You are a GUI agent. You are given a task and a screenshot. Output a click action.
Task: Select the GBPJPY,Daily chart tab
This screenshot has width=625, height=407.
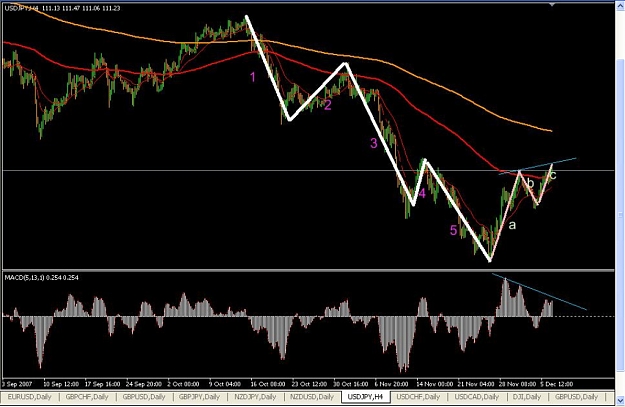click(199, 397)
